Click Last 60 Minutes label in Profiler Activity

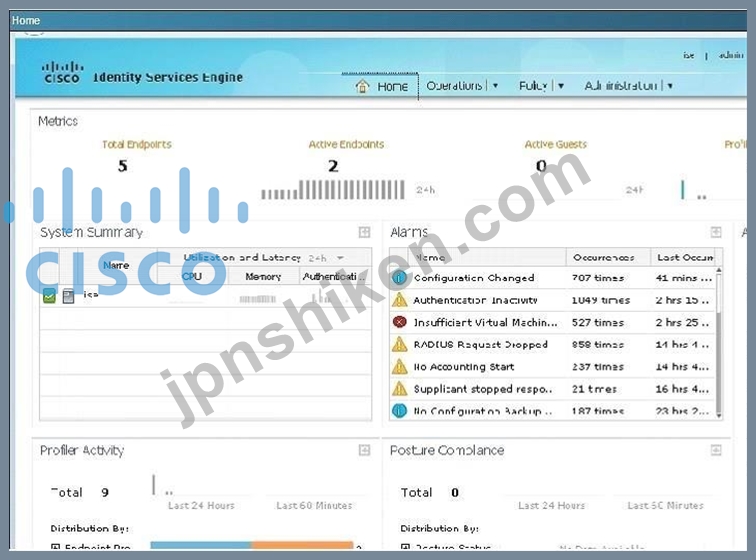(314, 505)
